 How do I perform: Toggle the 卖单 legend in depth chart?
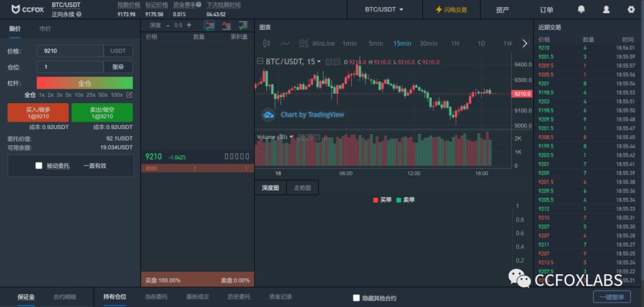coord(405,200)
